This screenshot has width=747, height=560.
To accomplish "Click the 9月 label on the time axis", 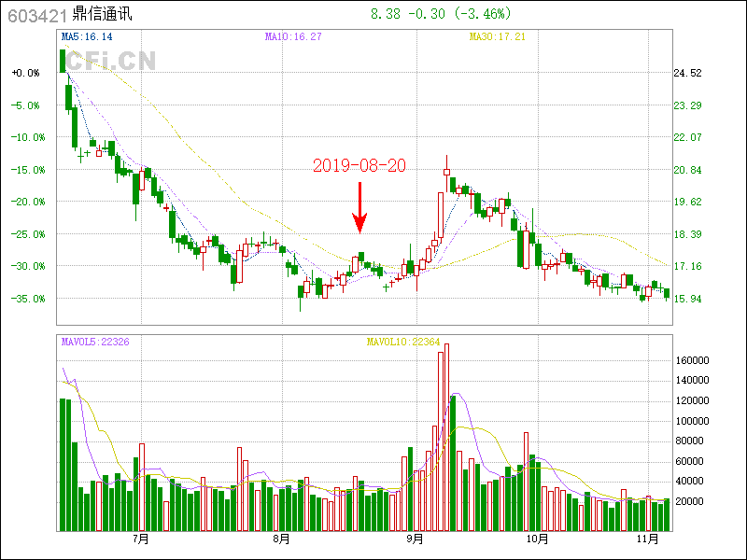I will click(x=415, y=539).
